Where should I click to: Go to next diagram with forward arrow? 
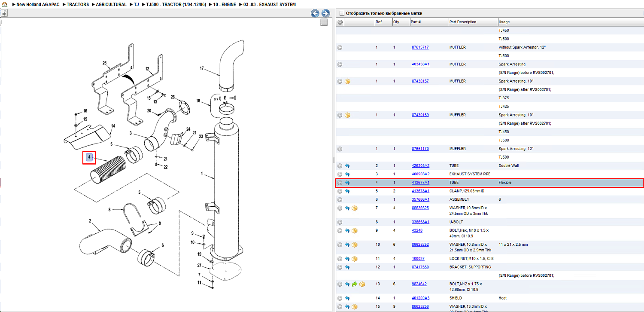point(325,13)
